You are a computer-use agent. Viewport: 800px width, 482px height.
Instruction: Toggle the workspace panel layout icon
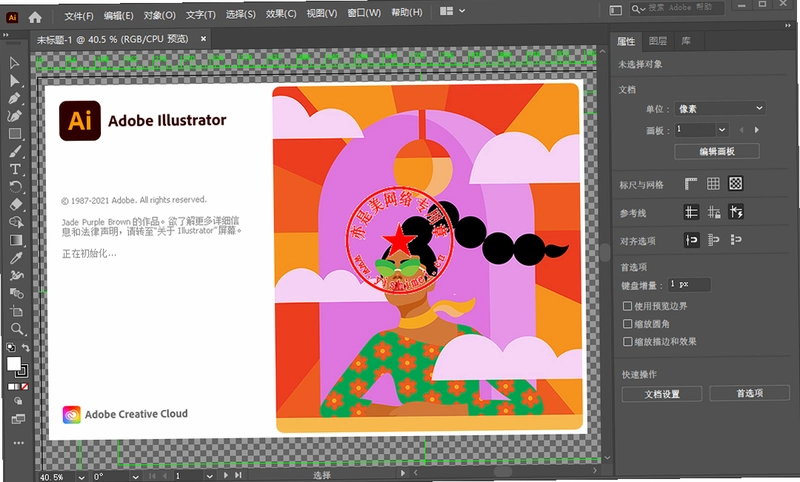click(x=616, y=10)
